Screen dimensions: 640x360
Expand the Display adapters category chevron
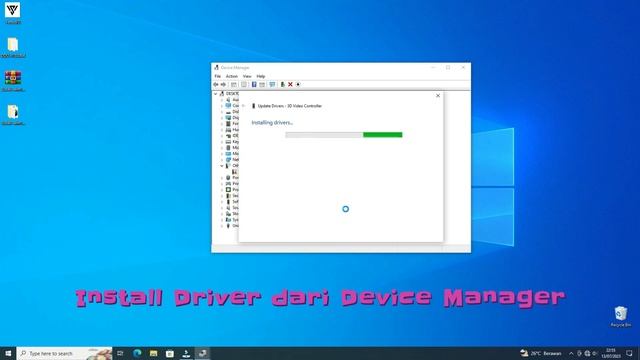tap(222, 118)
